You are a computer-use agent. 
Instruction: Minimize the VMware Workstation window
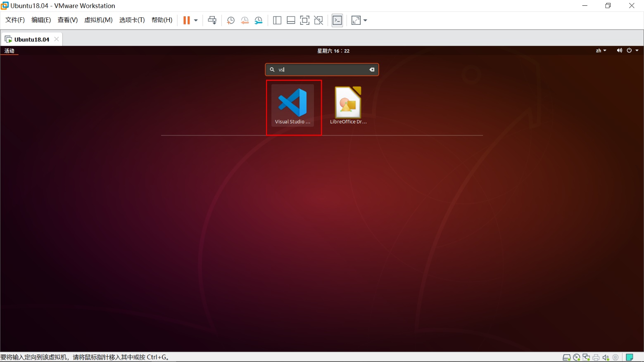coord(585,6)
